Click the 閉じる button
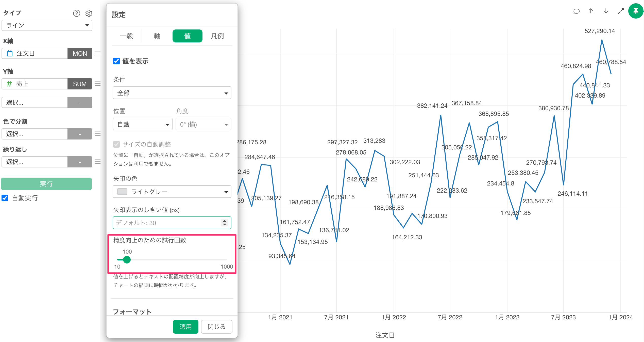 click(x=216, y=327)
